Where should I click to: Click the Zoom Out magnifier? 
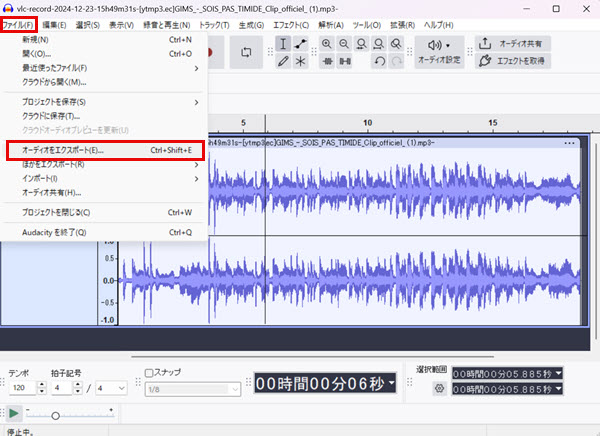[344, 44]
